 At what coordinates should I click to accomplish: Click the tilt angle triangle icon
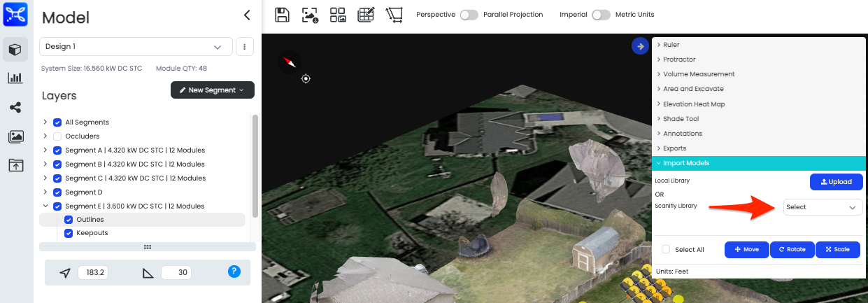pos(148,273)
